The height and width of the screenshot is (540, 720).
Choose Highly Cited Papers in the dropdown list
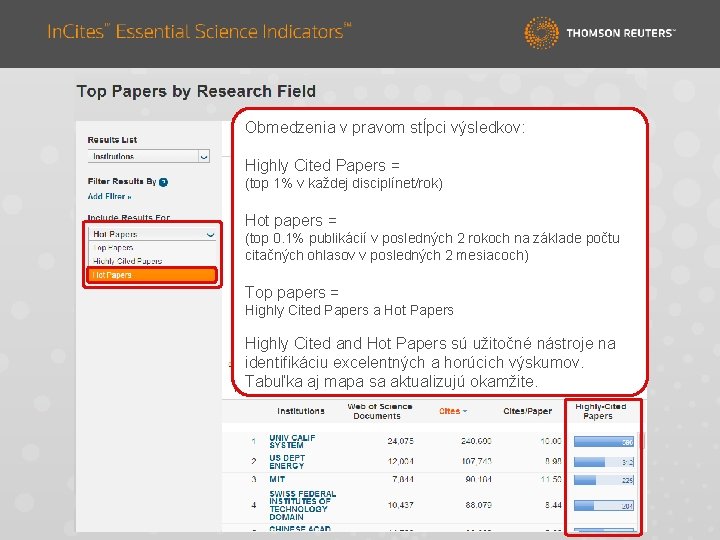coord(127,261)
